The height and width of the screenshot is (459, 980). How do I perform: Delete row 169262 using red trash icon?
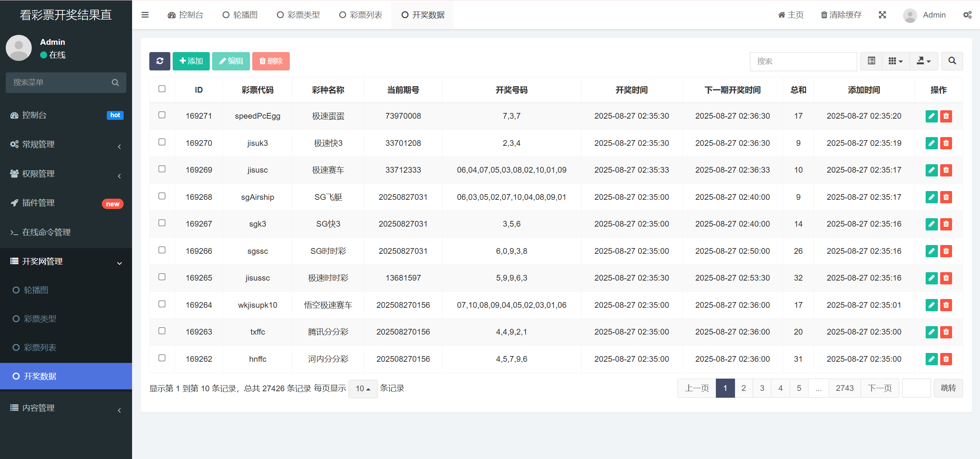click(946, 359)
